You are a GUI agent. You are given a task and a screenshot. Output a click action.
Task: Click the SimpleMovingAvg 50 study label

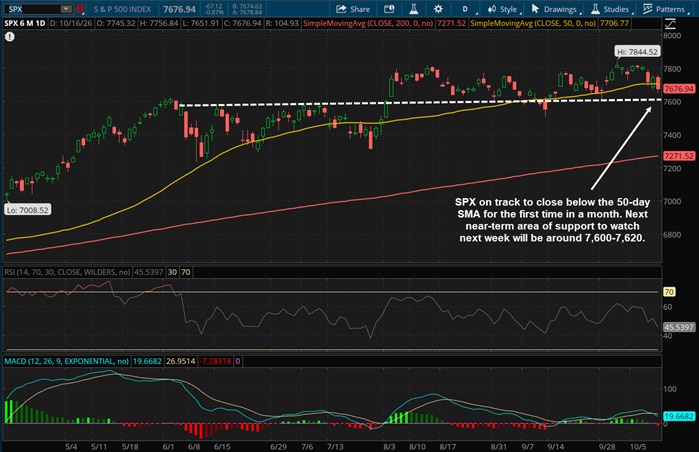534,23
